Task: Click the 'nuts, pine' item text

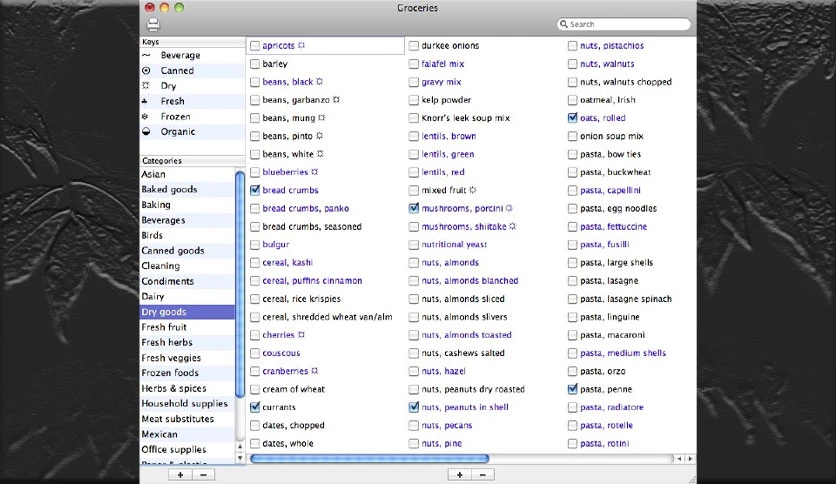Action: click(441, 443)
